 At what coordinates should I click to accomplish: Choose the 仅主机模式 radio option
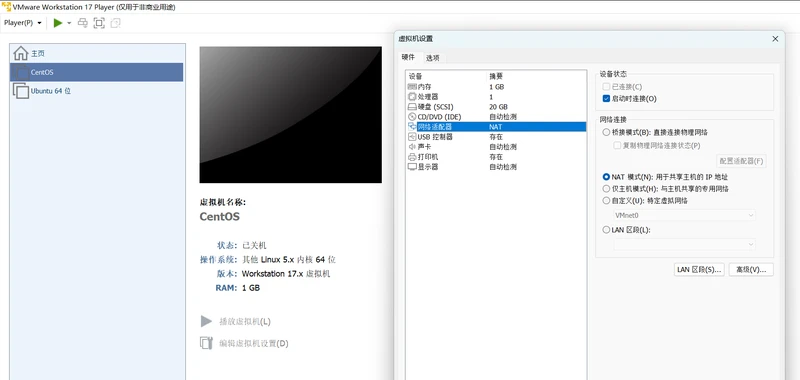[x=606, y=189]
